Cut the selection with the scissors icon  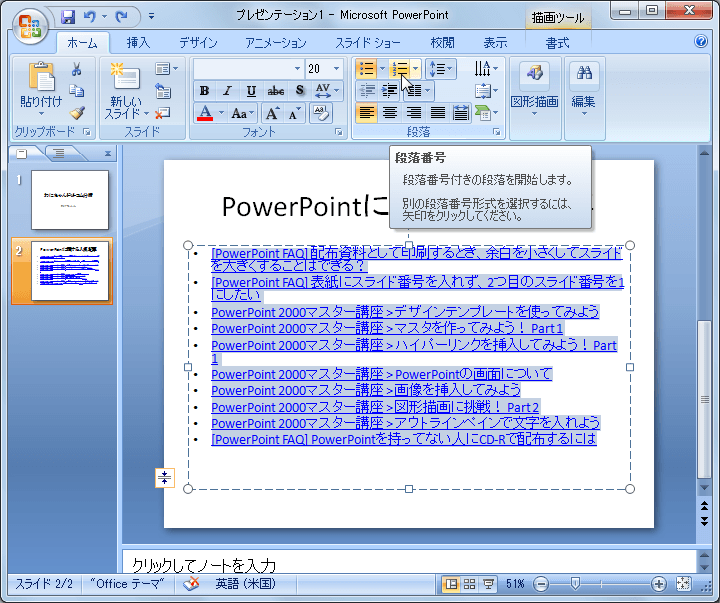tap(76, 69)
